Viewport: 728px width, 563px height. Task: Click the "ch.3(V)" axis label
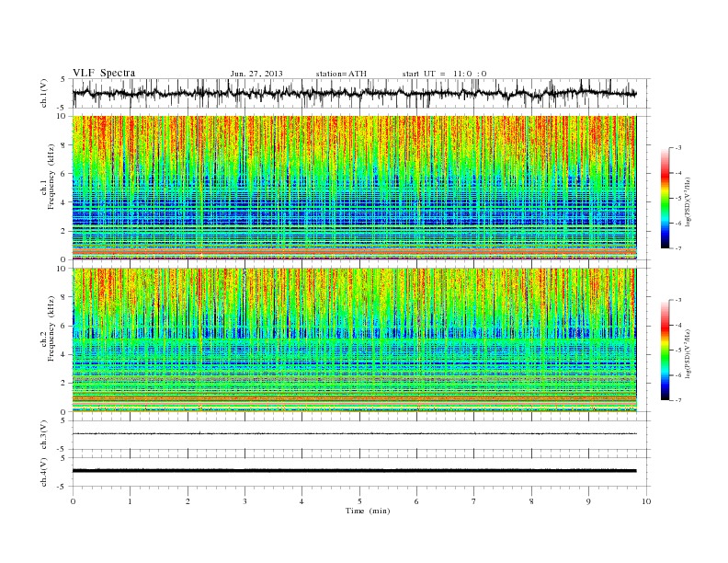tap(44, 435)
